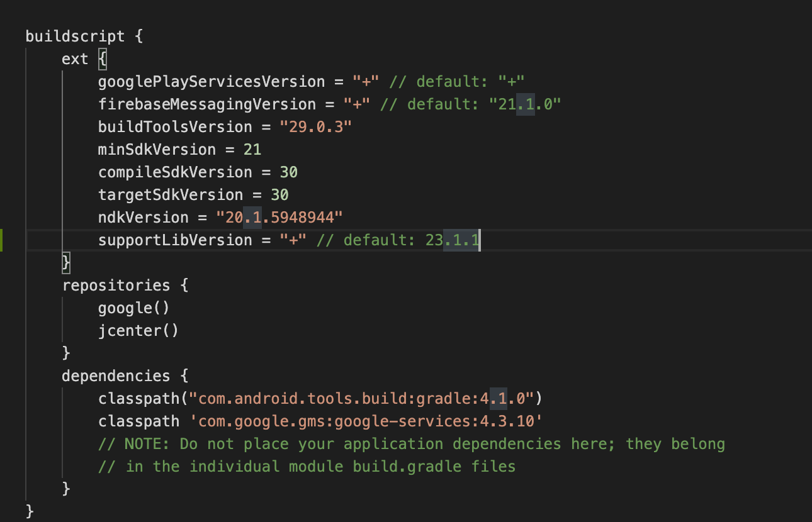
Task: Click the 'ext' block name
Action: pos(75,58)
